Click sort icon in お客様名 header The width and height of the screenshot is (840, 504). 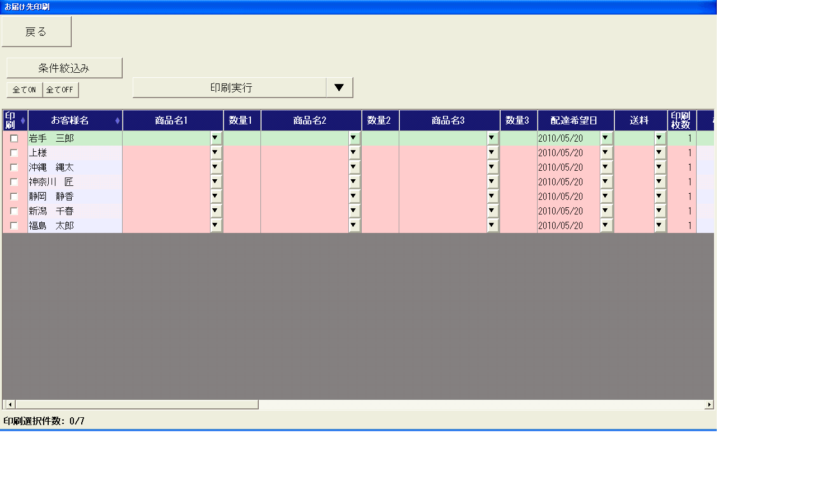117,120
